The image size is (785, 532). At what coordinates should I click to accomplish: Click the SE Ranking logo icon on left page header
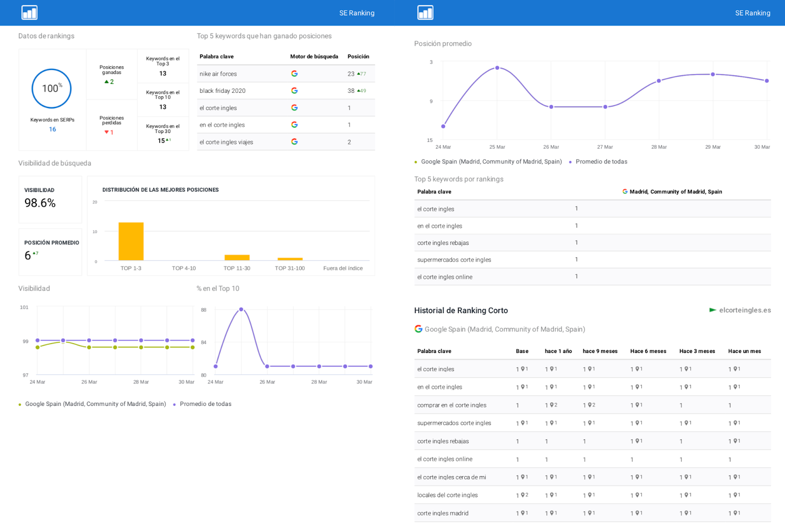pyautogui.click(x=29, y=13)
